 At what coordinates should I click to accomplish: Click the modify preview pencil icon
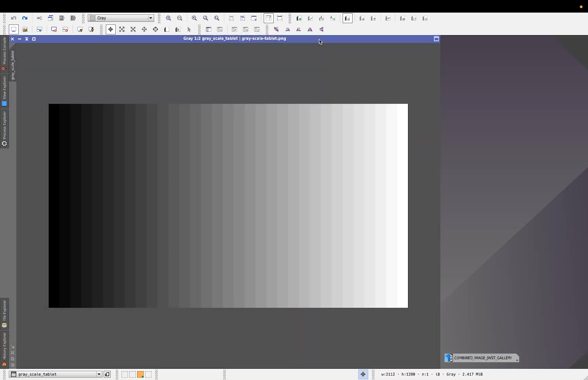[x=310, y=18]
